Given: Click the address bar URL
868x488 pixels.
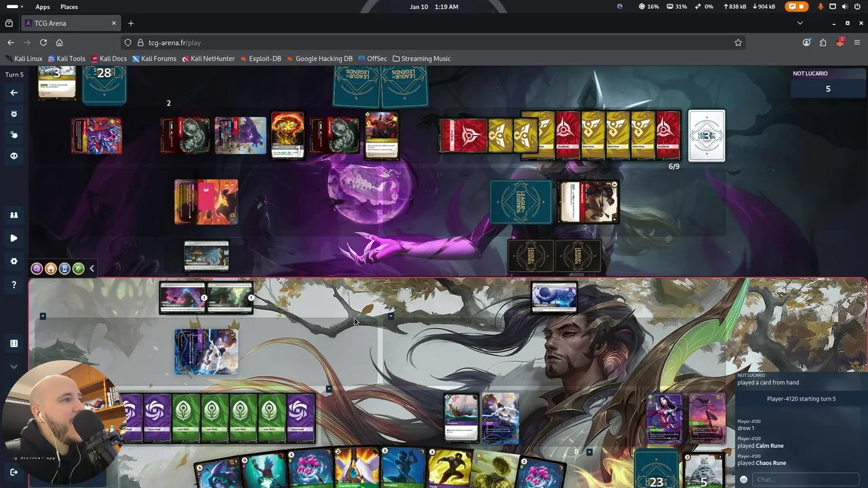Looking at the screenshot, I should tap(174, 42).
